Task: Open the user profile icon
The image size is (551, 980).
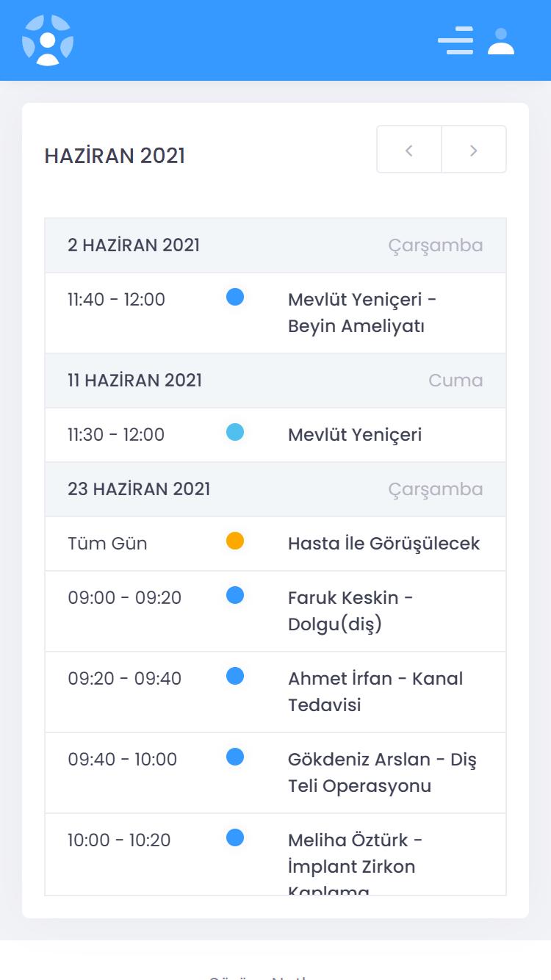Action: pyautogui.click(x=501, y=40)
